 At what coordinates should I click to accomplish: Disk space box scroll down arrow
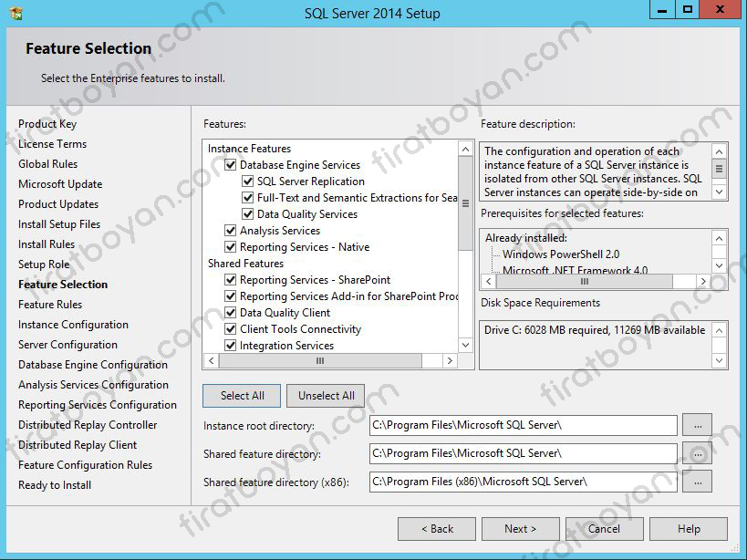coord(720,360)
